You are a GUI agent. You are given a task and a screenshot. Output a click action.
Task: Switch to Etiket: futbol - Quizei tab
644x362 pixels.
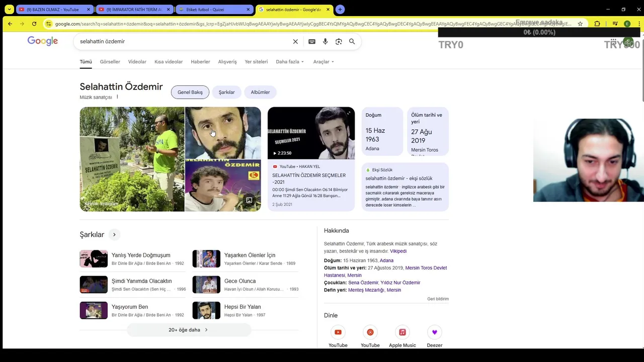pyautogui.click(x=214, y=10)
